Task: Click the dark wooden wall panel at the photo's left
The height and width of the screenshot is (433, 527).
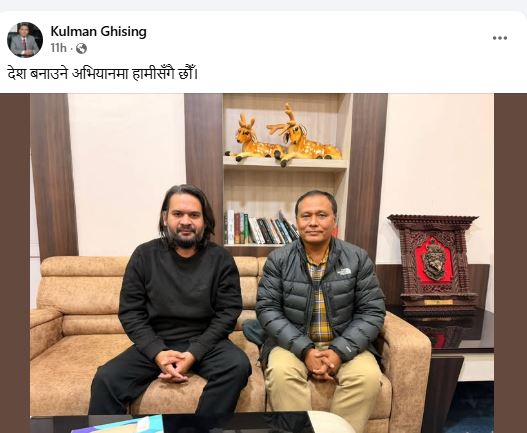Action: [54, 175]
